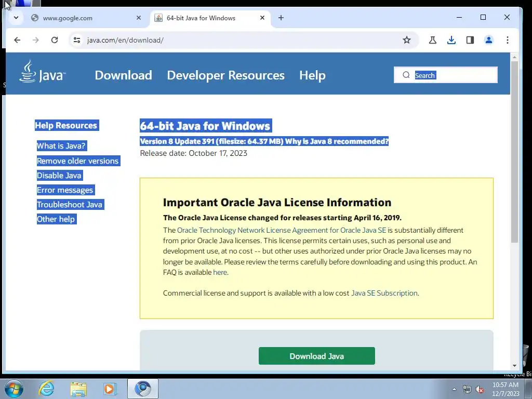Click the scrollbar down arrow
The width and height of the screenshot is (532, 399).
[x=514, y=365]
